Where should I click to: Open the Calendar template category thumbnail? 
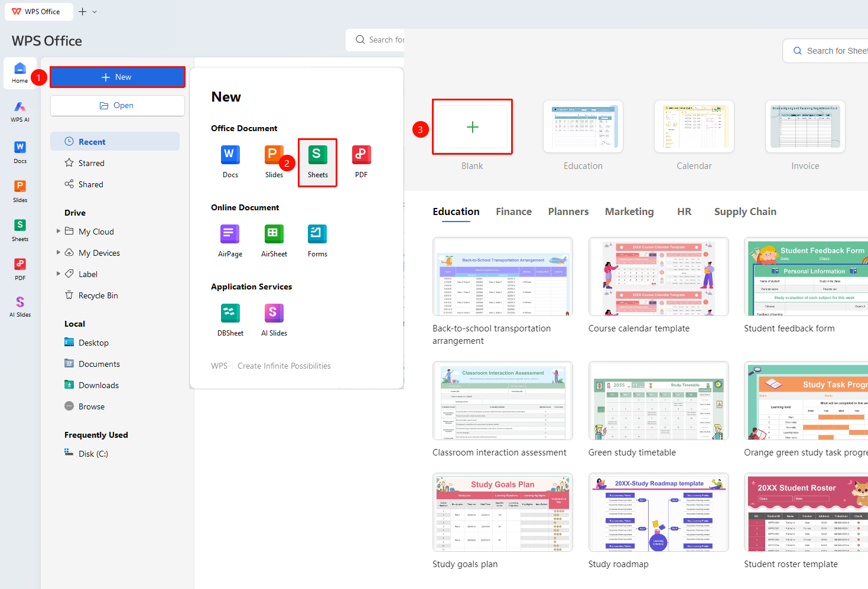[x=694, y=126]
